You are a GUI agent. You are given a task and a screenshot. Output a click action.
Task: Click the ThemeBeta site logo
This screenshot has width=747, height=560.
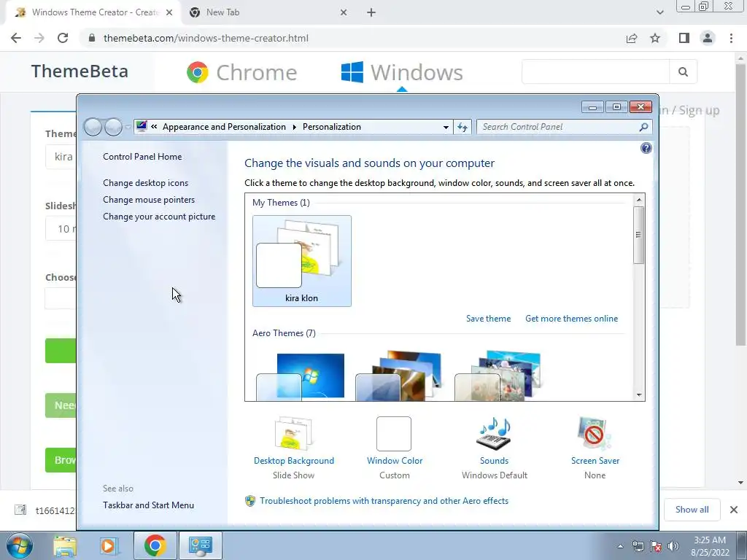click(80, 71)
